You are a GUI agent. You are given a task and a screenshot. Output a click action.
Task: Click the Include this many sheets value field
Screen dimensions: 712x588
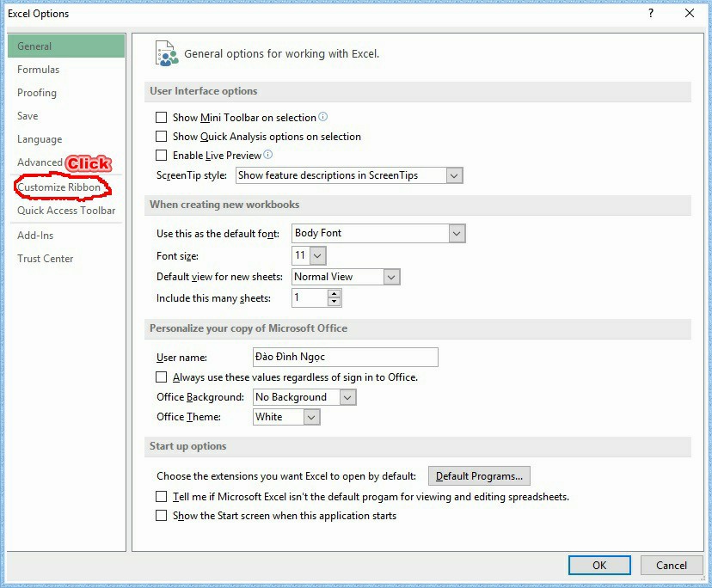click(x=310, y=297)
